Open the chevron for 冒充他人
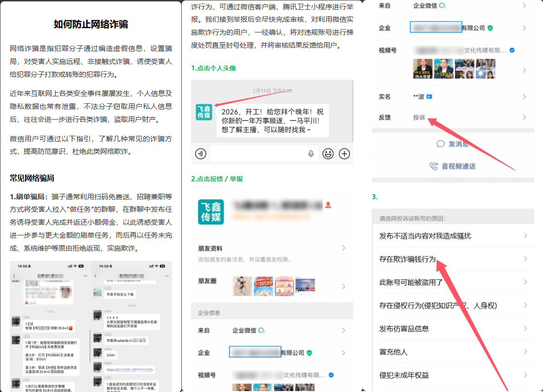The width and height of the screenshot is (543, 392). coord(525,352)
